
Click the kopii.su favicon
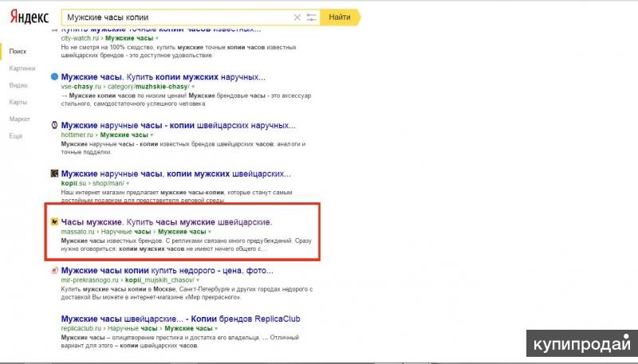[54, 174]
